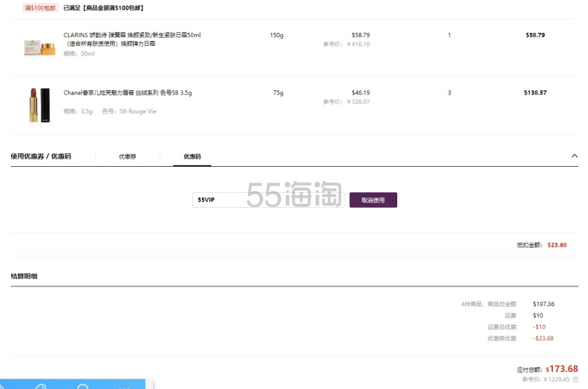Click the 满$100包邮 promotion tag

coord(40,8)
